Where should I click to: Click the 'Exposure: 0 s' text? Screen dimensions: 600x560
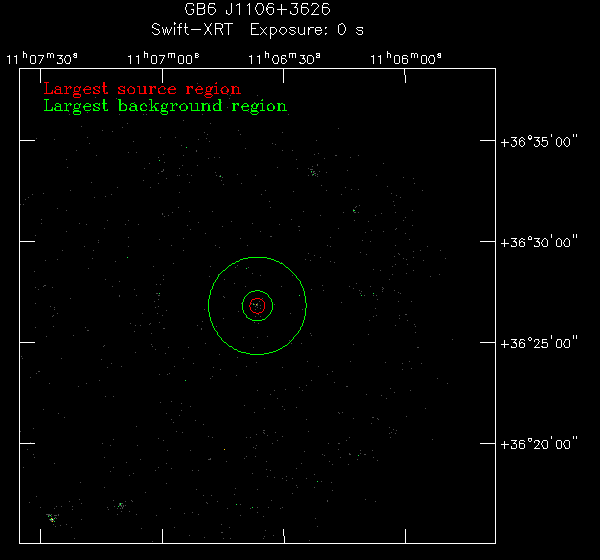coord(307,30)
